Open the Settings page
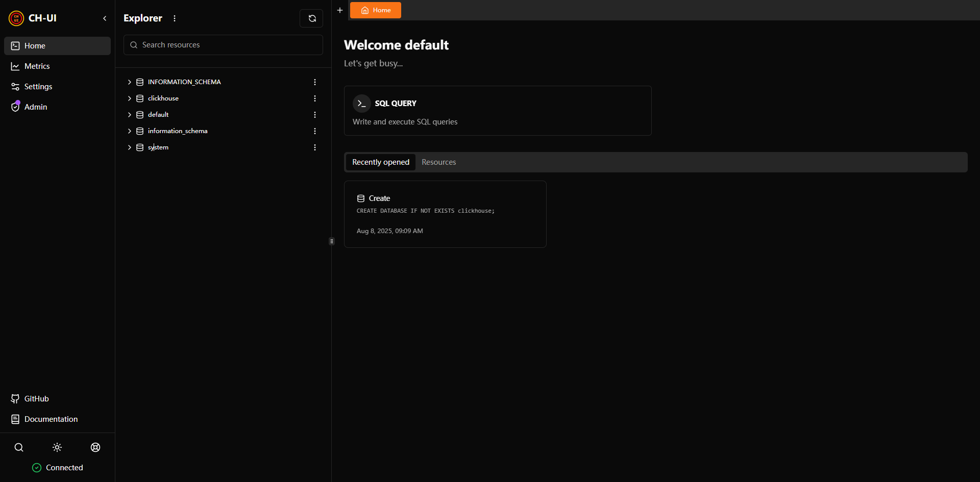This screenshot has width=980, height=482. pyautogui.click(x=57, y=87)
